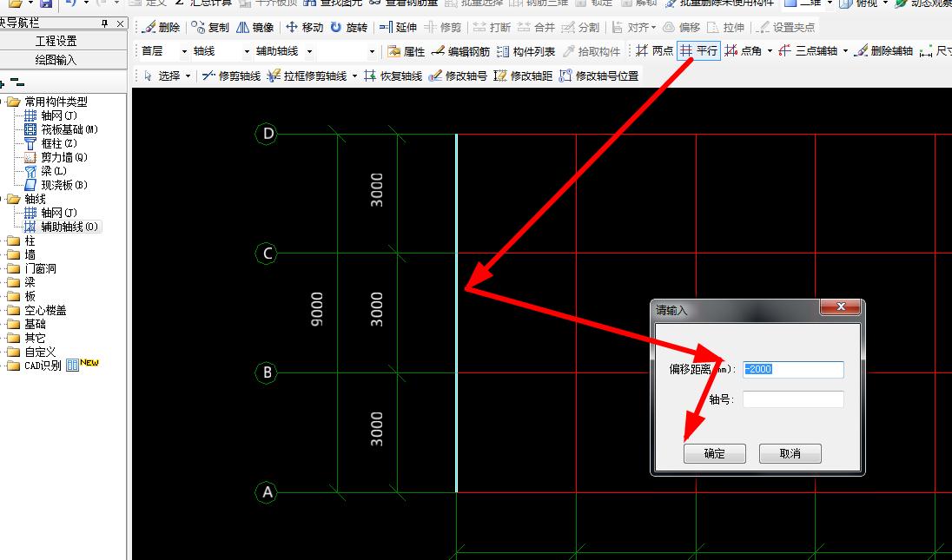This screenshot has height=560, width=952.
Task: Select the Move (移动) tool
Action: click(x=304, y=27)
